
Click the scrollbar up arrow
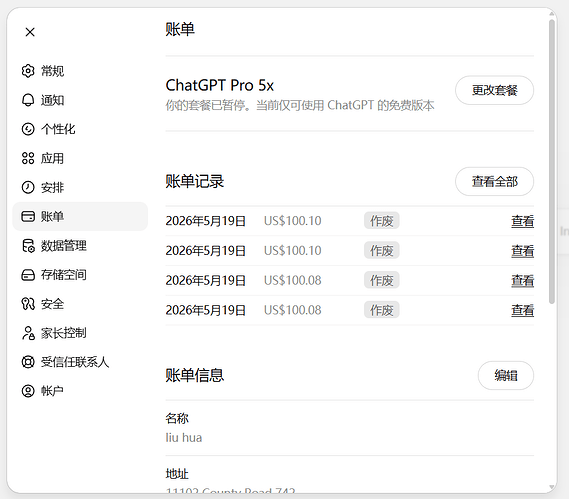552,14
